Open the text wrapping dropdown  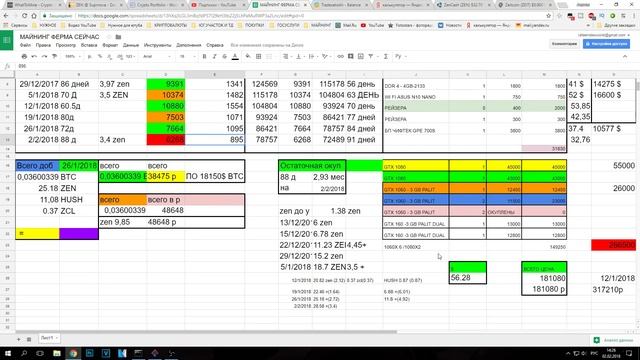pos(312,56)
